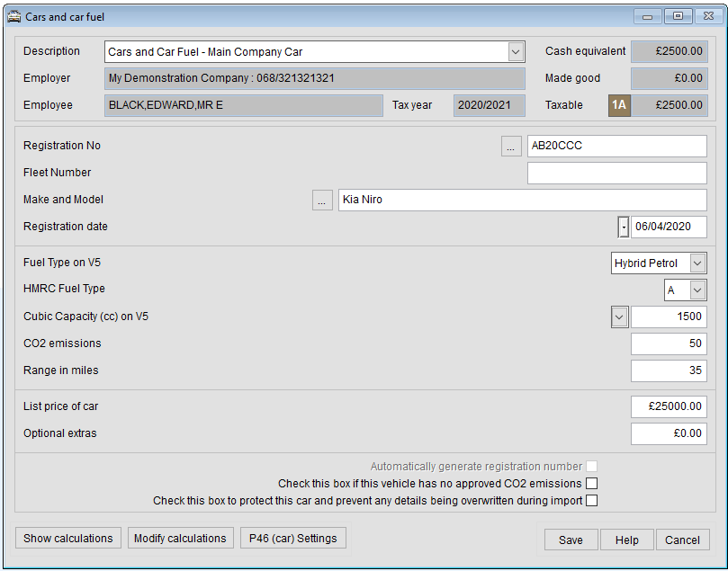Toggle automatically generate registration number
The height and width of the screenshot is (571, 728).
pyautogui.click(x=590, y=466)
